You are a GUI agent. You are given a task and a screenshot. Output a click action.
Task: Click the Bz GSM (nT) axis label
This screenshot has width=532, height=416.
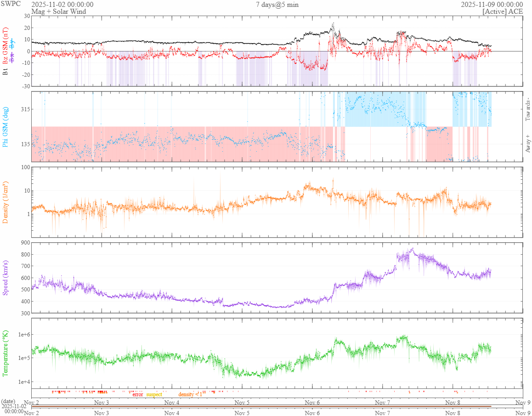point(6,45)
